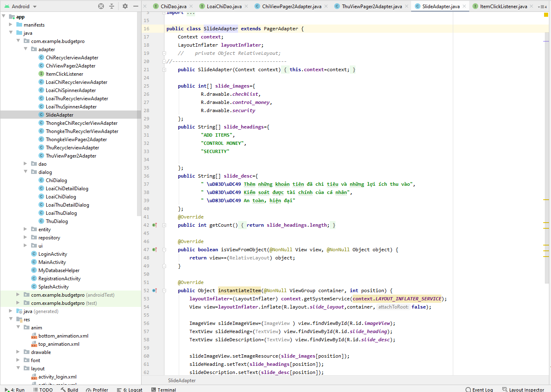The height and width of the screenshot is (392, 551).
Task: Click inspection warning indicator at editor top-right
Action: point(546,15)
